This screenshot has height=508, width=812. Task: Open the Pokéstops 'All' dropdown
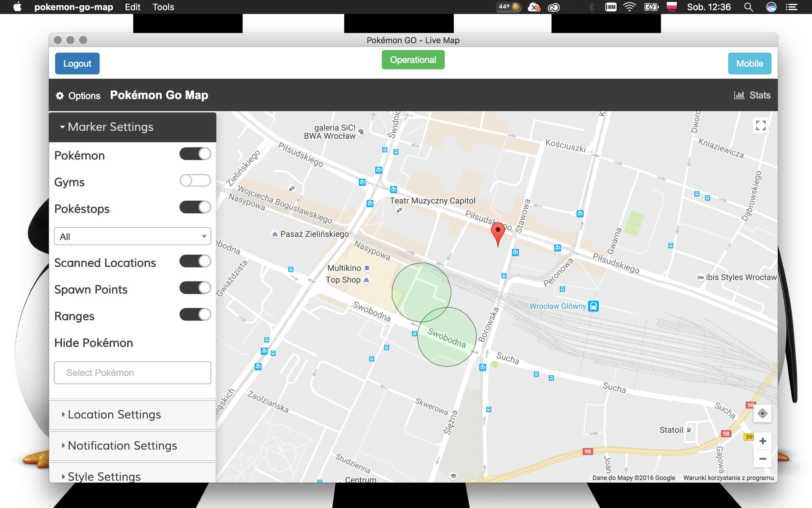tap(132, 236)
